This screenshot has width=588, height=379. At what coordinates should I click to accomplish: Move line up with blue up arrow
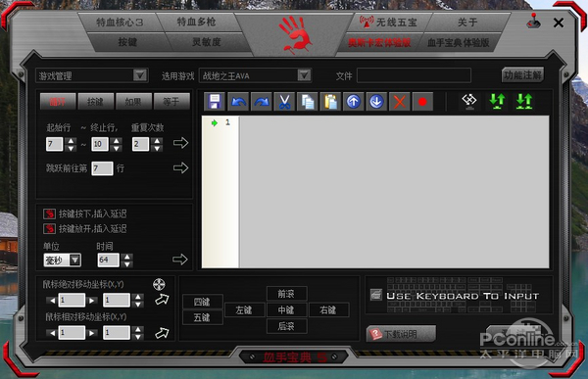pos(353,102)
